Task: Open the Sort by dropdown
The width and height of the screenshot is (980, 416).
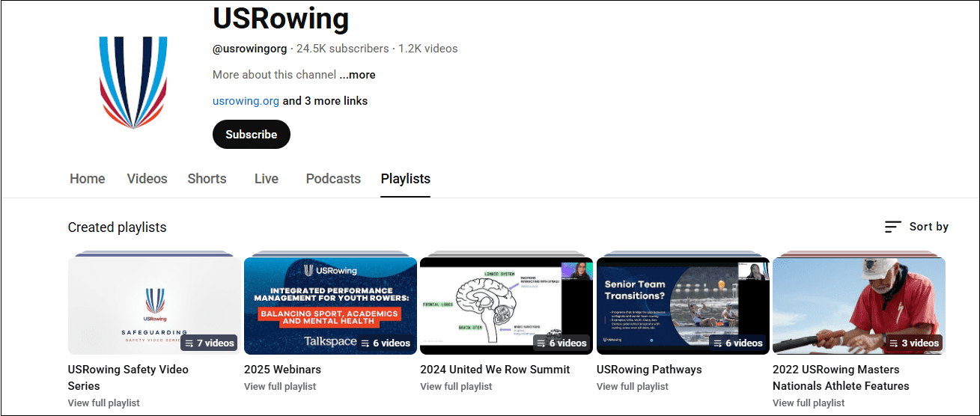Action: (916, 227)
